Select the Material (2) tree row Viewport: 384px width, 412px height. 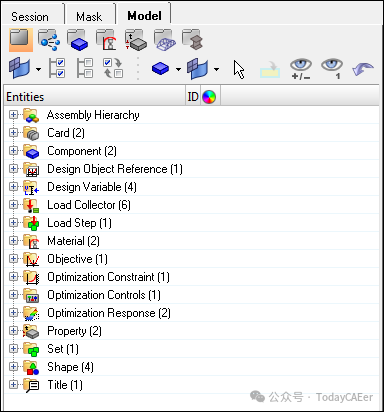coord(192,241)
